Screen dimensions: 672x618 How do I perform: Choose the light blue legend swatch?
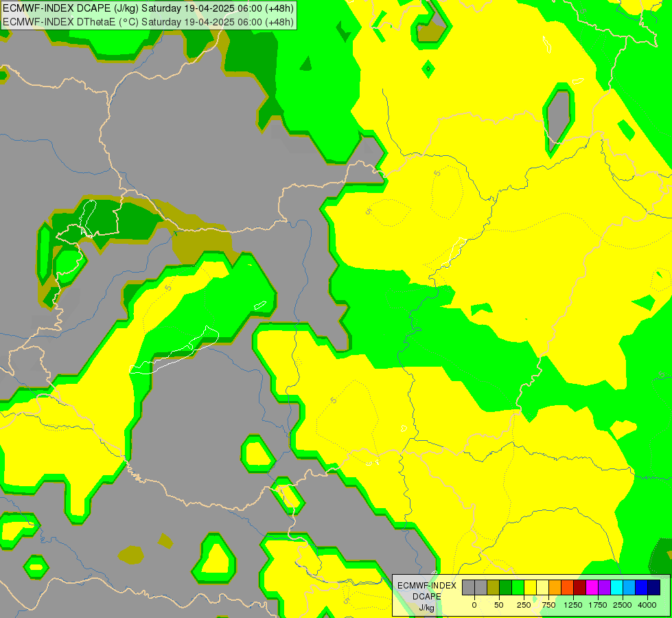629,588
